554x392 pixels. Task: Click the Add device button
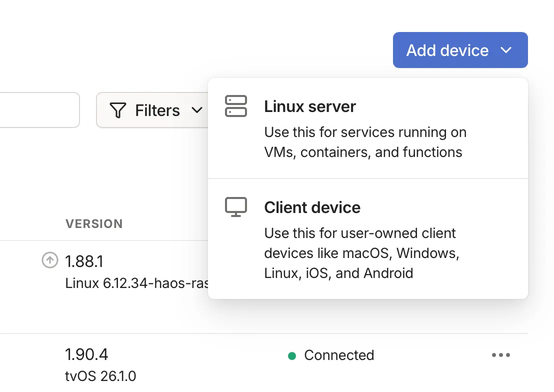pos(446,50)
